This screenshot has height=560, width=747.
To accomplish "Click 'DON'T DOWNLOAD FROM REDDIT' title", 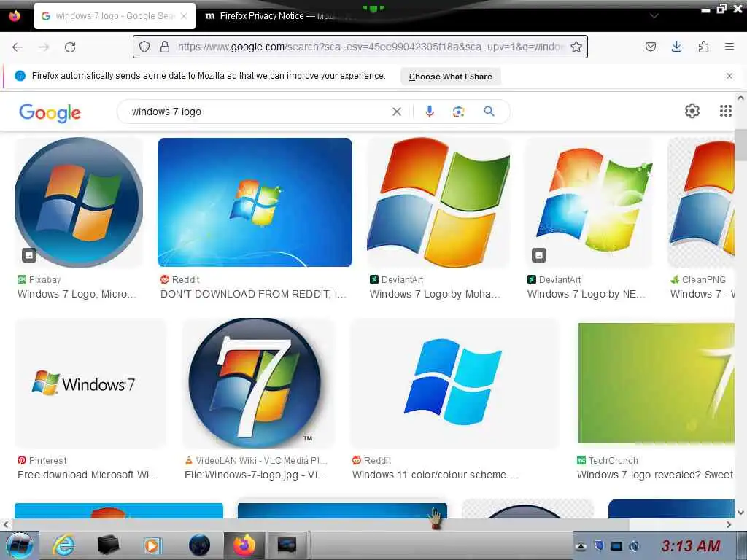I will click(x=253, y=294).
